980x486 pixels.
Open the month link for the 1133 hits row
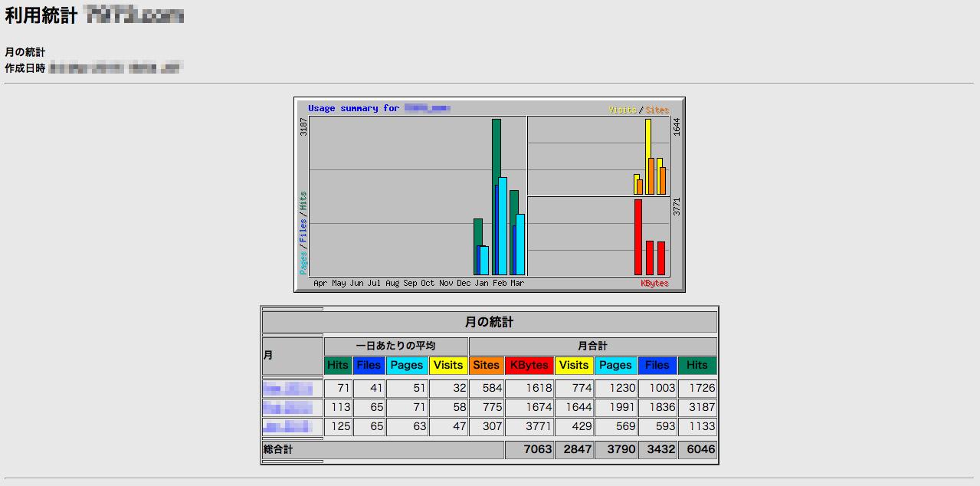(287, 426)
